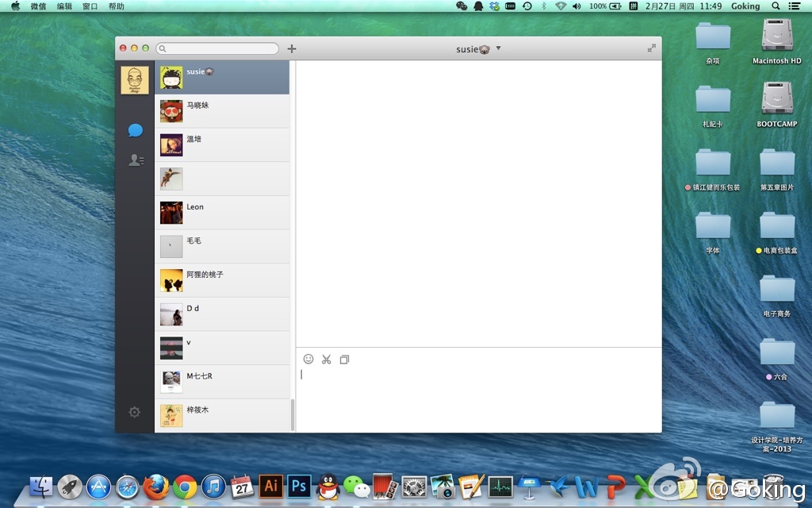Click in the message text input area
Screen dimensions: 812x508
[x=478, y=399]
